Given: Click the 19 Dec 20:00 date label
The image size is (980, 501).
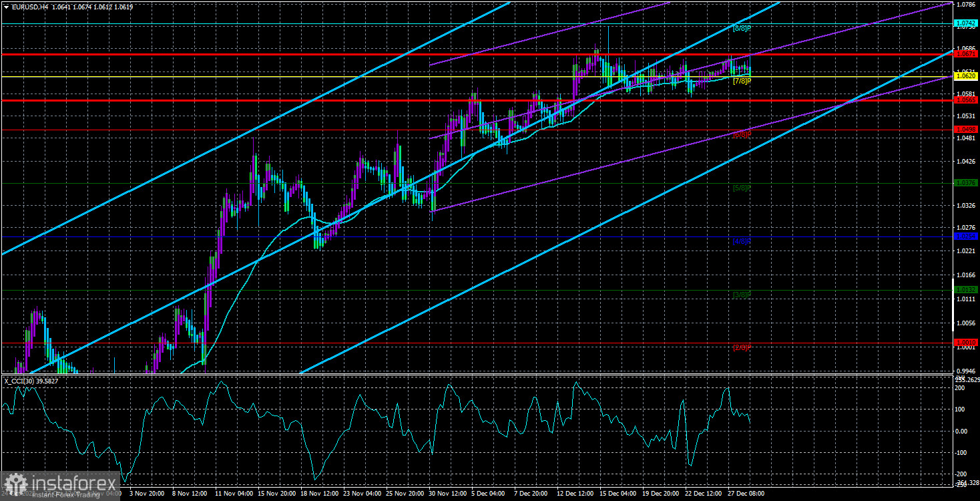Looking at the screenshot, I should tap(660, 494).
